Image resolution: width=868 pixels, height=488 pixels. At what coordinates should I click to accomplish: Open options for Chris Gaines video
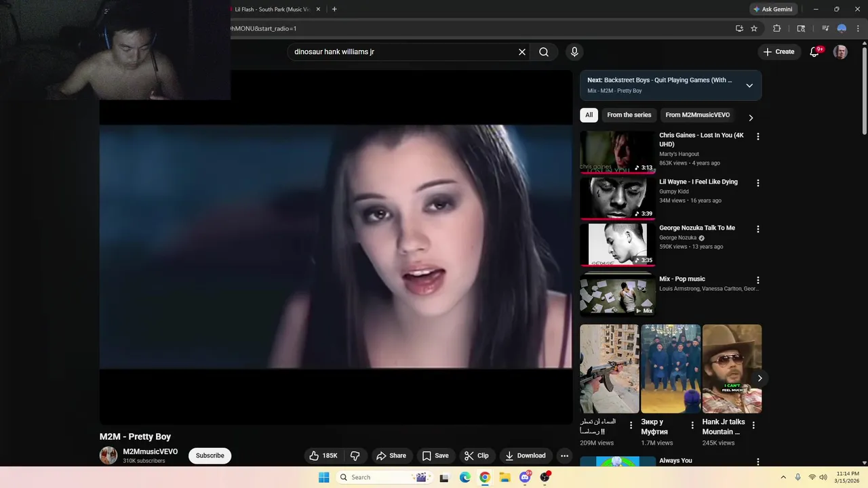click(x=758, y=137)
